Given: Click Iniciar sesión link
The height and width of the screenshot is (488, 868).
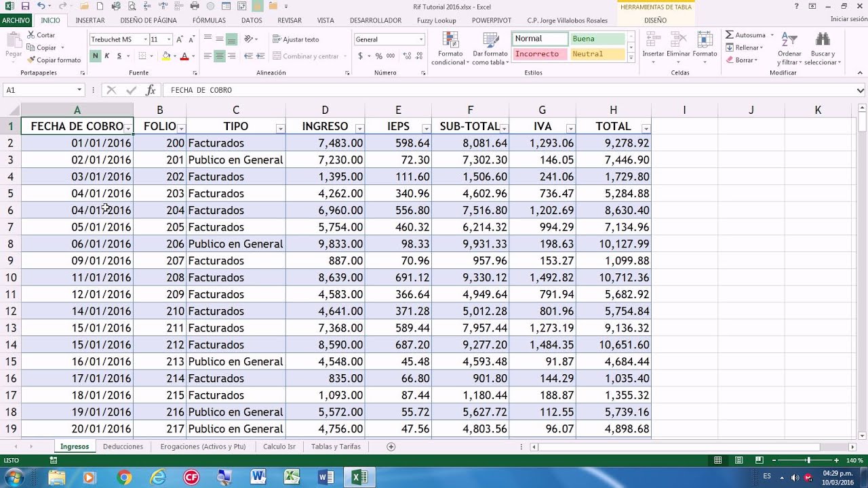Looking at the screenshot, I should (848, 19).
